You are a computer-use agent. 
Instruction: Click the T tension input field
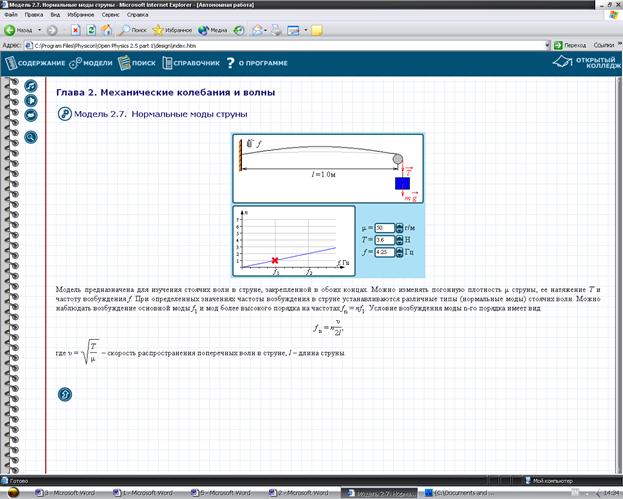(x=385, y=240)
